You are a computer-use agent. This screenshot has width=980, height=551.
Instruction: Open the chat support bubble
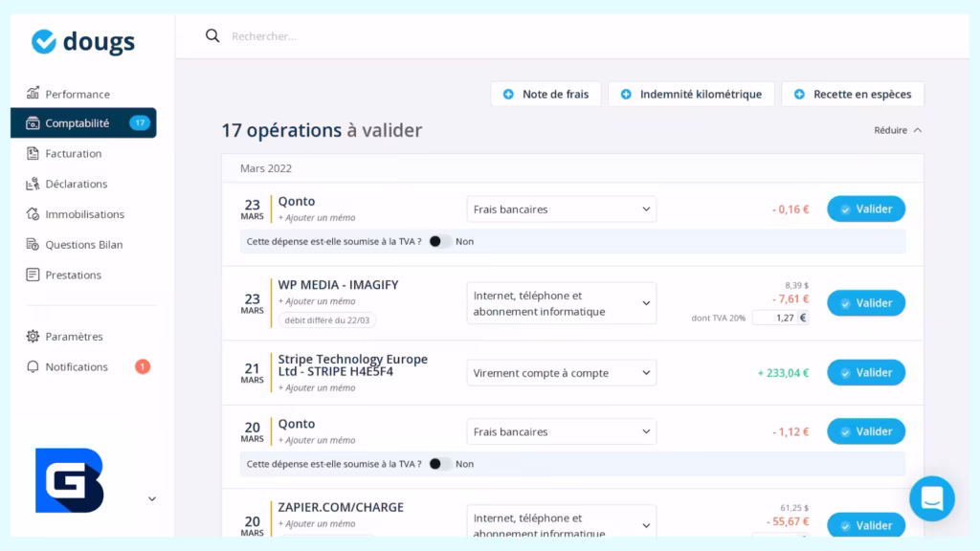click(x=931, y=498)
